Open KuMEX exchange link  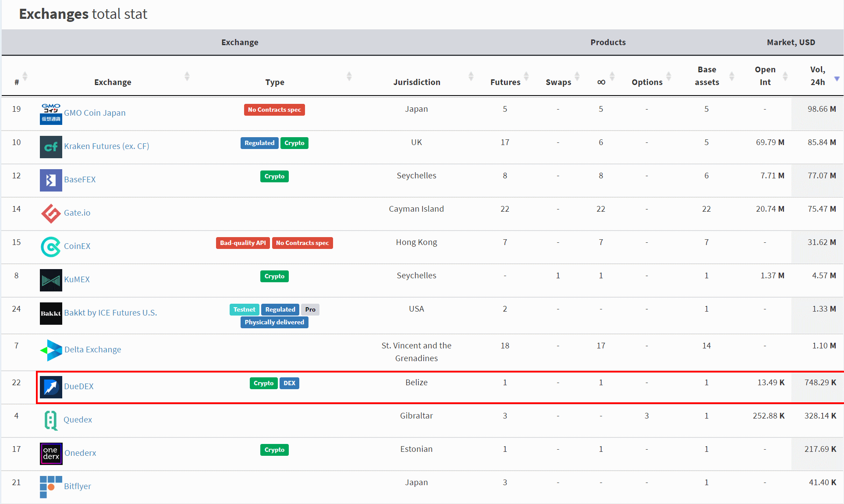coord(77,279)
